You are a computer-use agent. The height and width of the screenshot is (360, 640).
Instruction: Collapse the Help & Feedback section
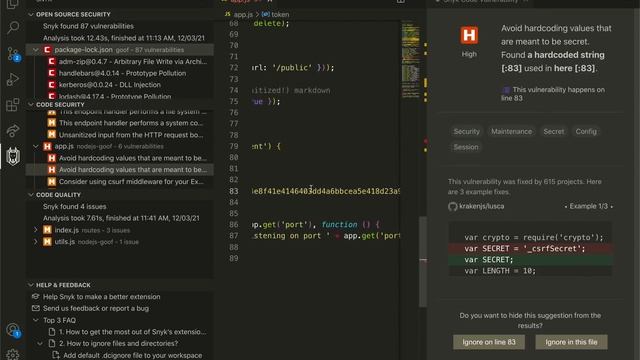pos(31,285)
